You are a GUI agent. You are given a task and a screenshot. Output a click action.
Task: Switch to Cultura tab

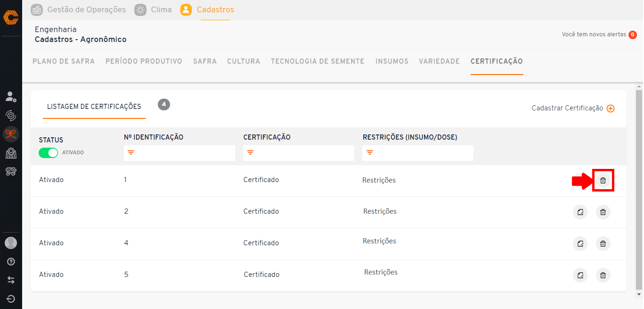244,61
